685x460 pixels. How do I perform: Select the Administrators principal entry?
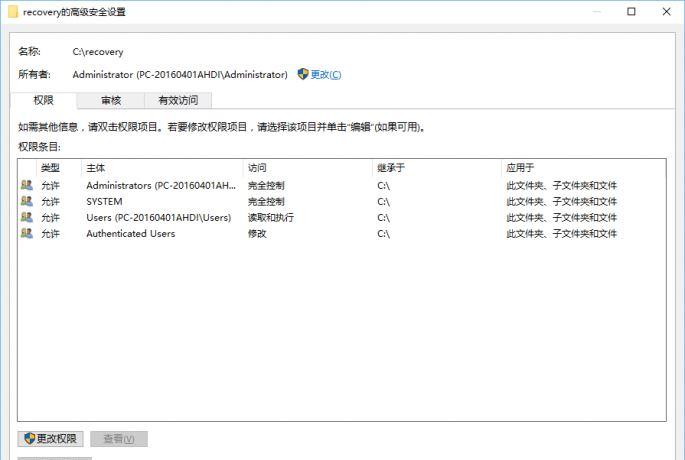pos(161,185)
